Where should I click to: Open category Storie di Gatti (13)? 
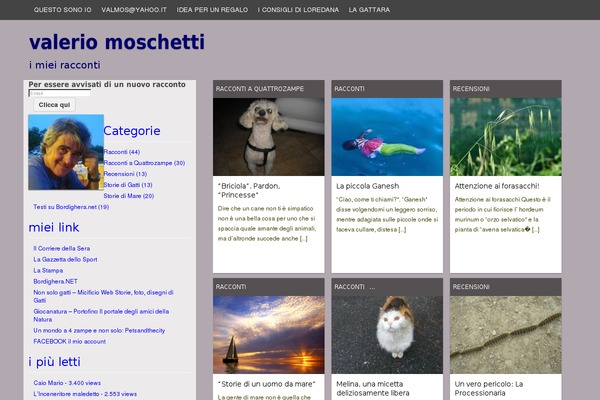point(128,185)
